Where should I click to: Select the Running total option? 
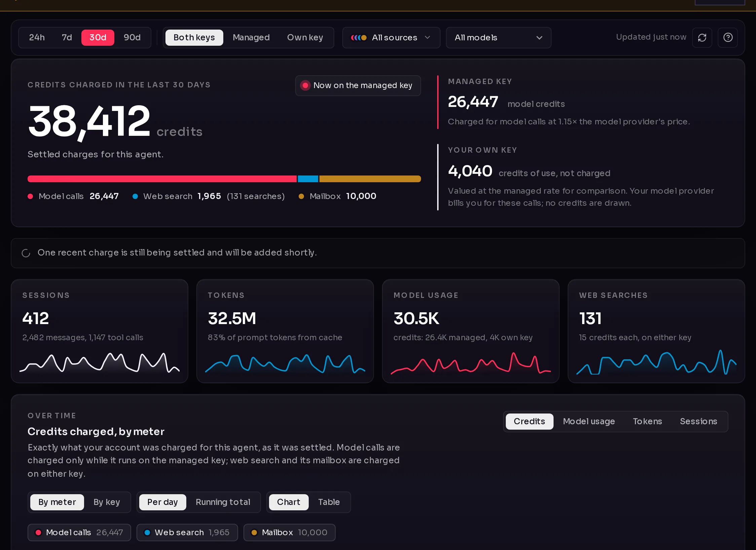point(223,502)
